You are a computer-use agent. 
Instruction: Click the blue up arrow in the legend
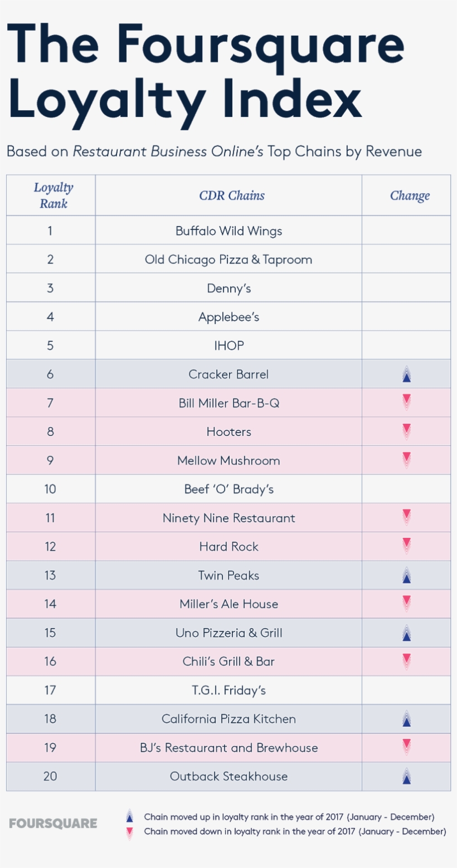tap(130, 817)
